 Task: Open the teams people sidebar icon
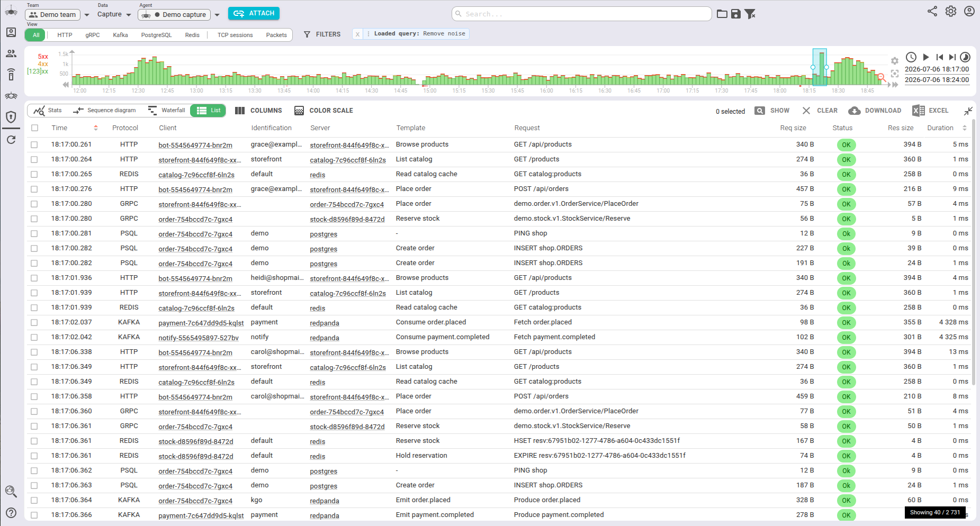click(x=11, y=53)
